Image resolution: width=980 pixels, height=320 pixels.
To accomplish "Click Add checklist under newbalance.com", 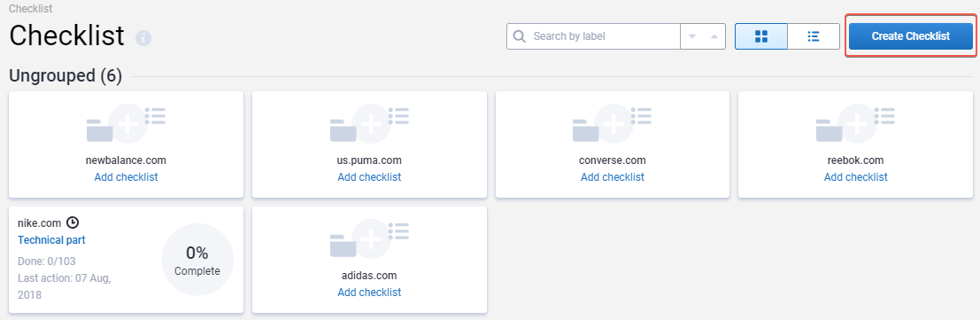I will [x=126, y=177].
